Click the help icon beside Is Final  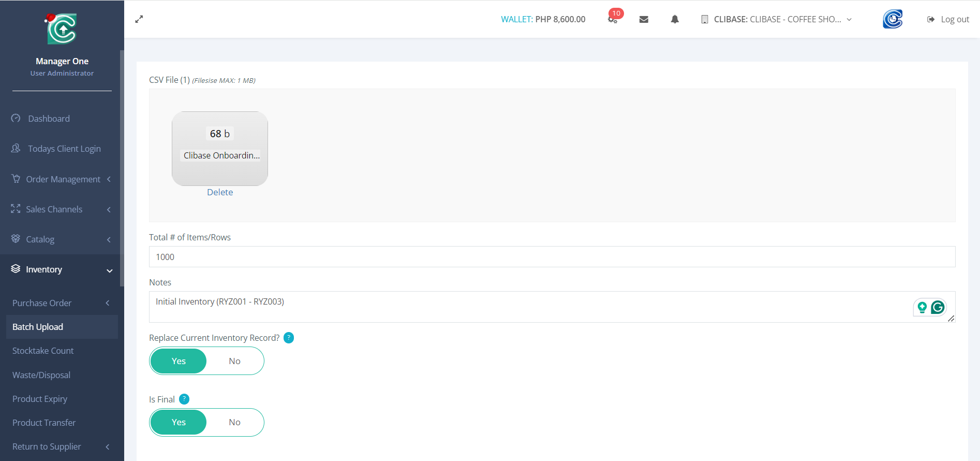pos(184,399)
